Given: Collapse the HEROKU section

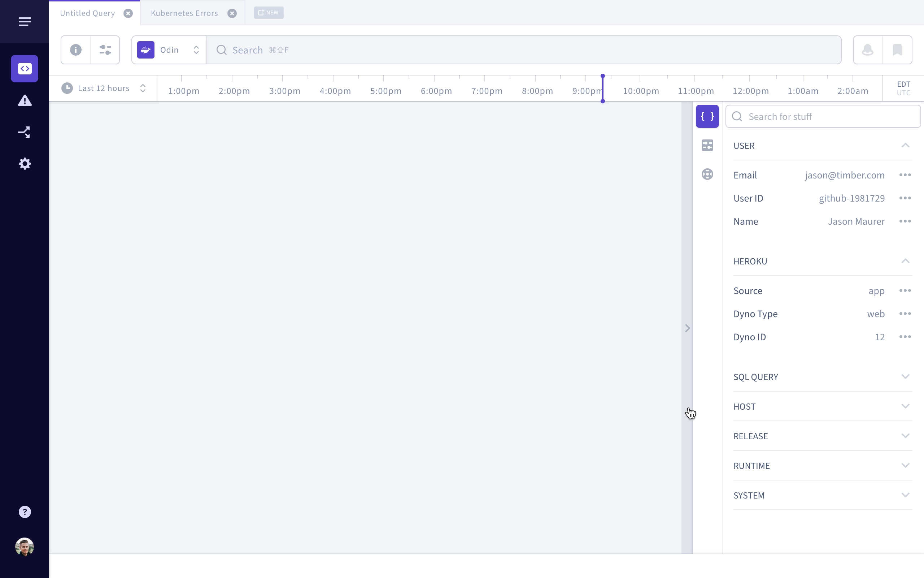Looking at the screenshot, I should [905, 261].
